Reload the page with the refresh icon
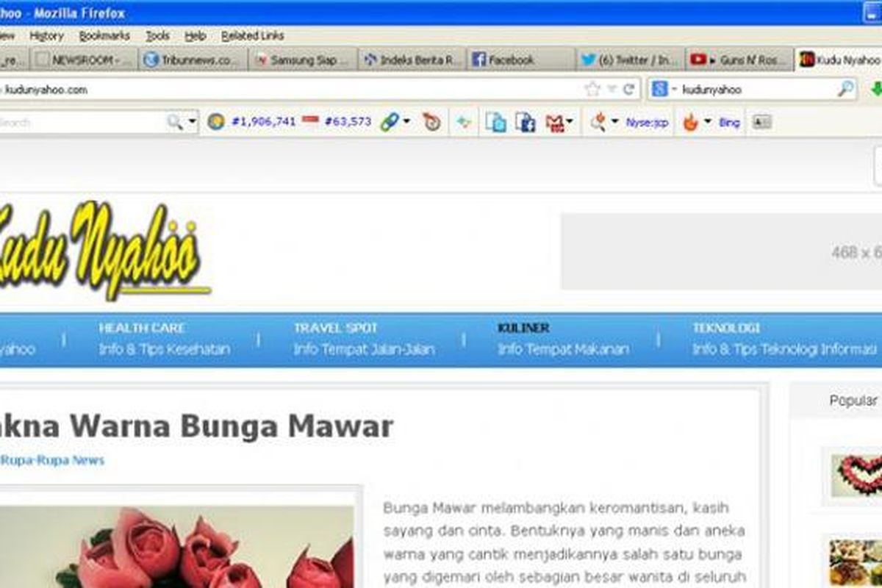The image size is (882, 588). coord(629,90)
